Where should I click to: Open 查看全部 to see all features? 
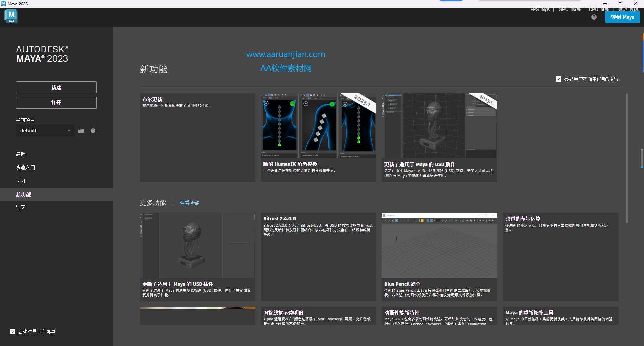pos(189,203)
